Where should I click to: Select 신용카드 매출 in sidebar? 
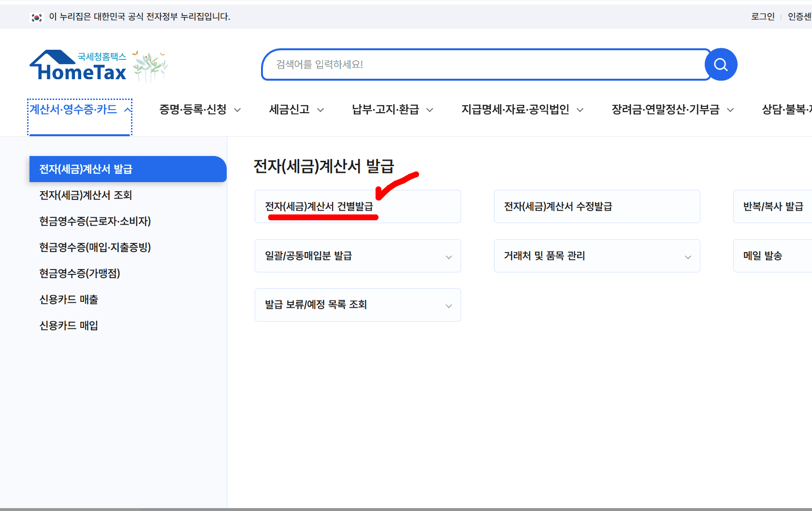coord(69,299)
